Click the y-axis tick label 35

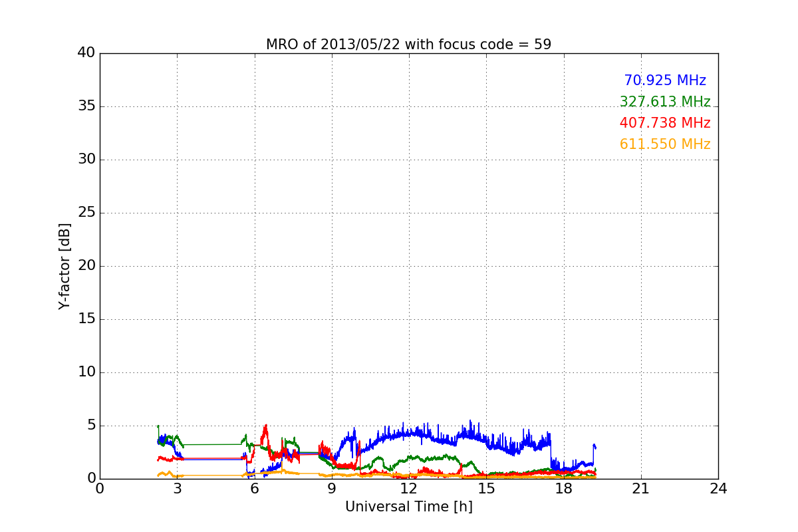86,106
